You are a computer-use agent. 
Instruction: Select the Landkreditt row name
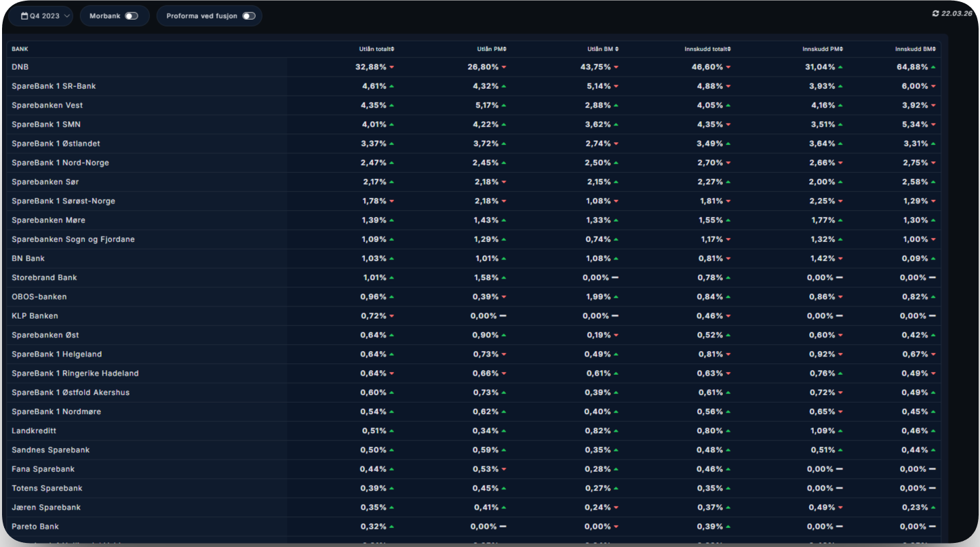[x=34, y=430]
